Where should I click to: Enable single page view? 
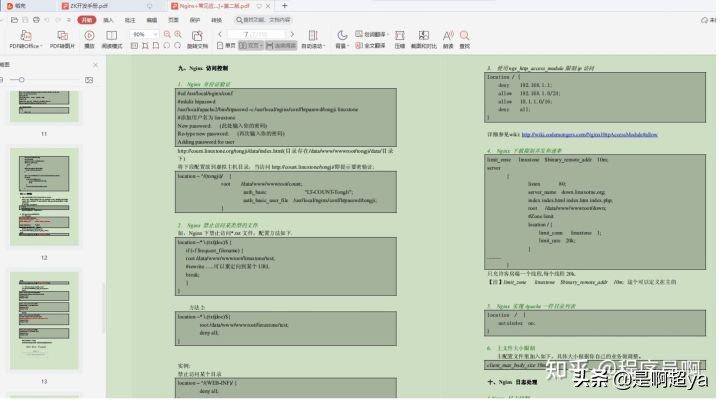click(226, 45)
